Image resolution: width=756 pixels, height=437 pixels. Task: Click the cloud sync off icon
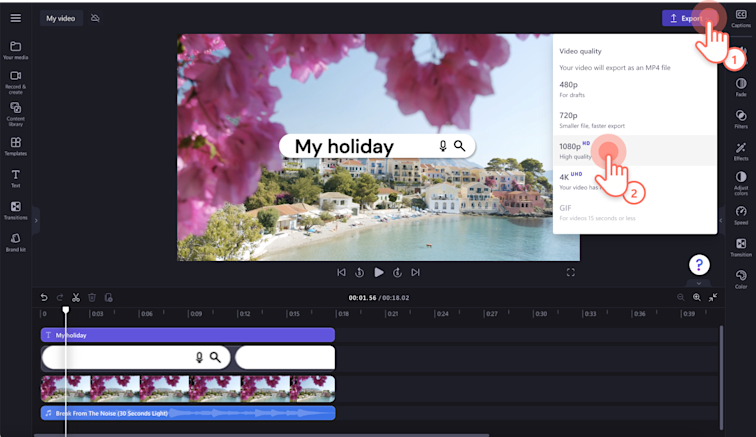[x=95, y=18]
